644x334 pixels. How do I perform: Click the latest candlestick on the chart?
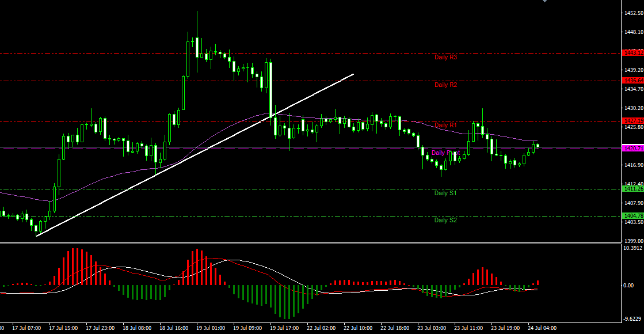(538, 146)
